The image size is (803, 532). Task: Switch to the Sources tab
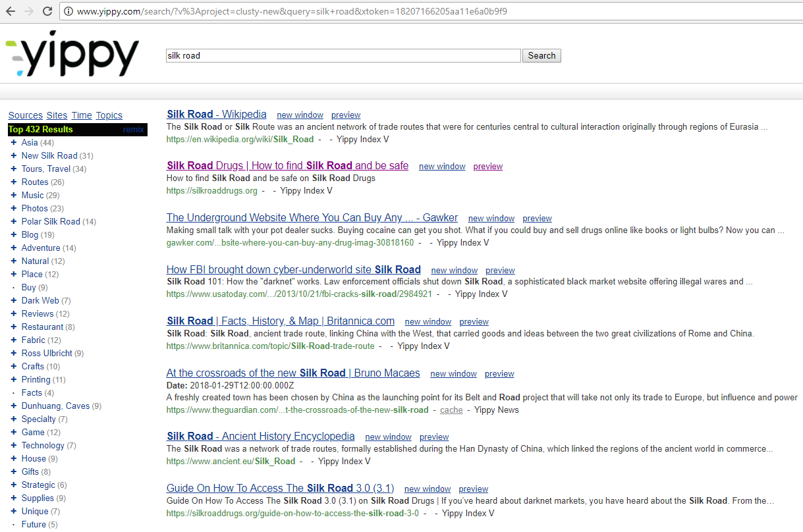tap(25, 115)
